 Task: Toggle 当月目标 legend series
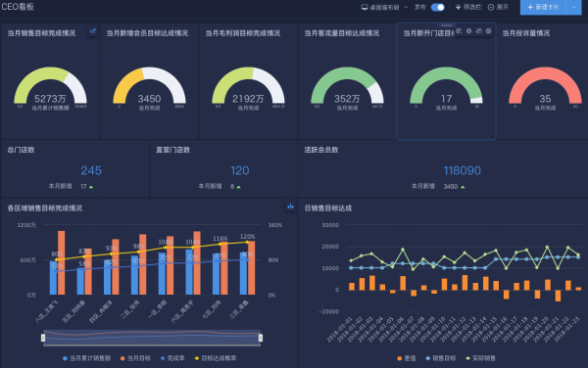pyautogui.click(x=135, y=358)
